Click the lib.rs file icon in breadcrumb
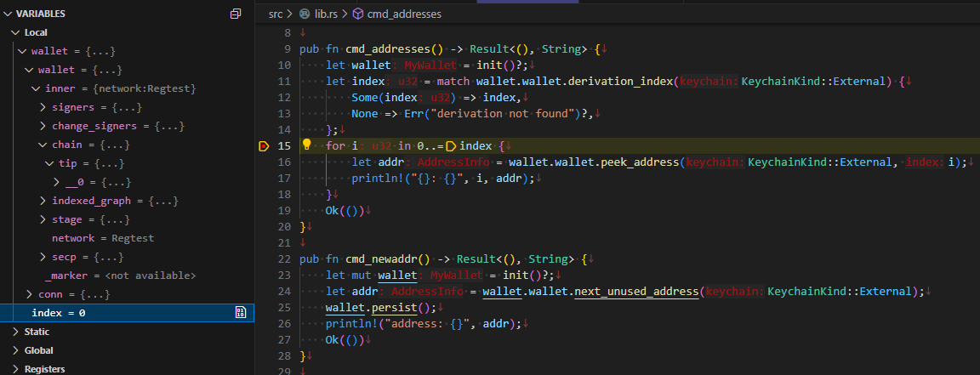 (305, 14)
